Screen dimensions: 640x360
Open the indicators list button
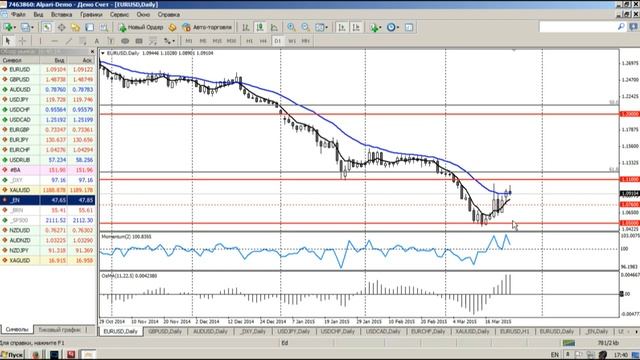(374, 27)
